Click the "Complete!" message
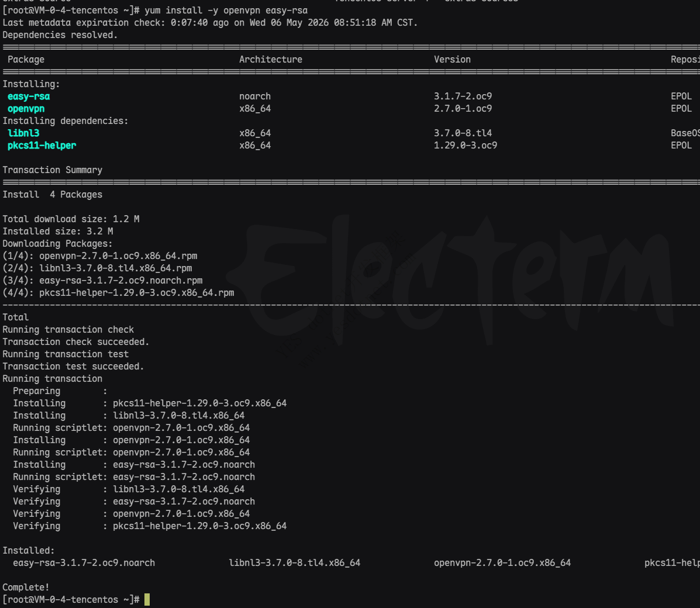Viewport: 700px width, 608px height. 26,588
